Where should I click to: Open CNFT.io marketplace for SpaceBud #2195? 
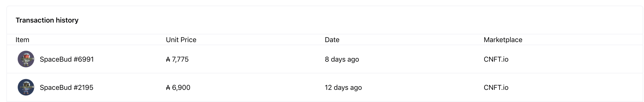click(x=496, y=87)
